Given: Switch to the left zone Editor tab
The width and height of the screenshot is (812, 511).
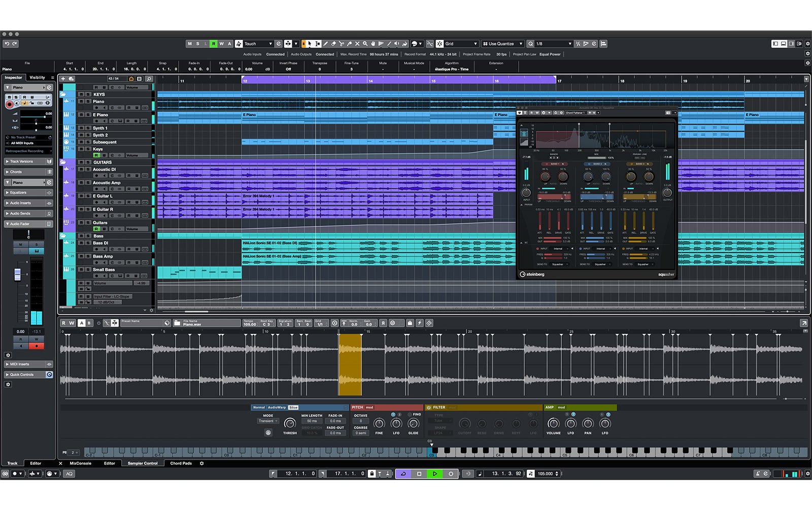Looking at the screenshot, I should click(x=36, y=463).
